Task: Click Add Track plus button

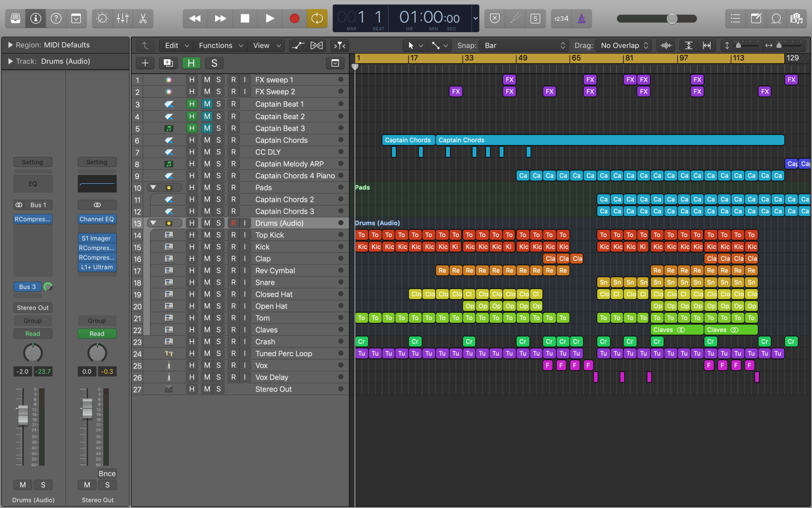Action: (145, 63)
